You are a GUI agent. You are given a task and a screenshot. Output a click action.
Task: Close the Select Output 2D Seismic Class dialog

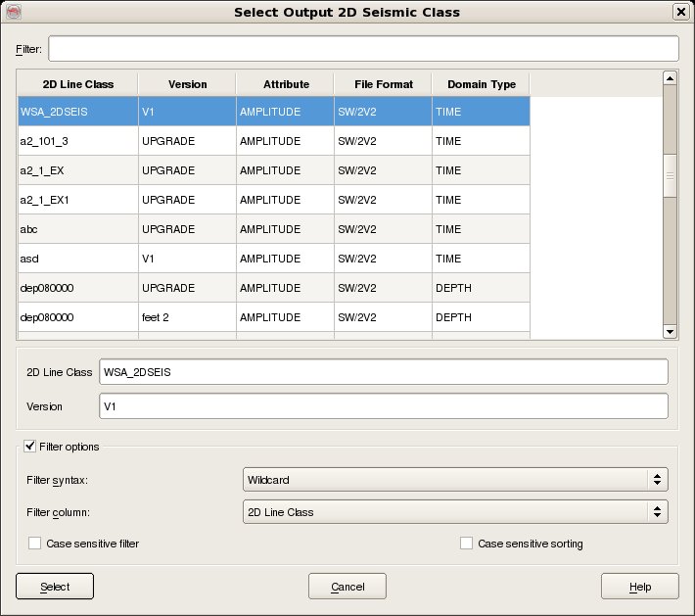[x=680, y=12]
